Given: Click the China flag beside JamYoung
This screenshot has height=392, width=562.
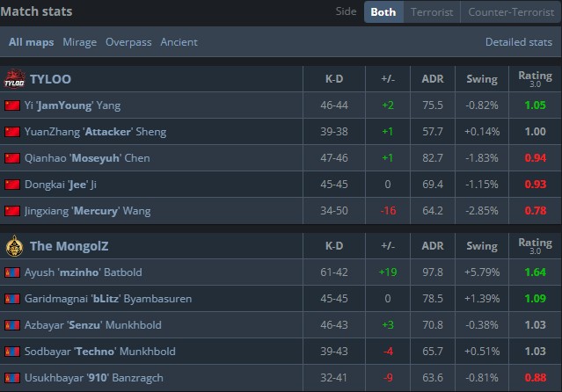Looking at the screenshot, I should click(x=12, y=105).
